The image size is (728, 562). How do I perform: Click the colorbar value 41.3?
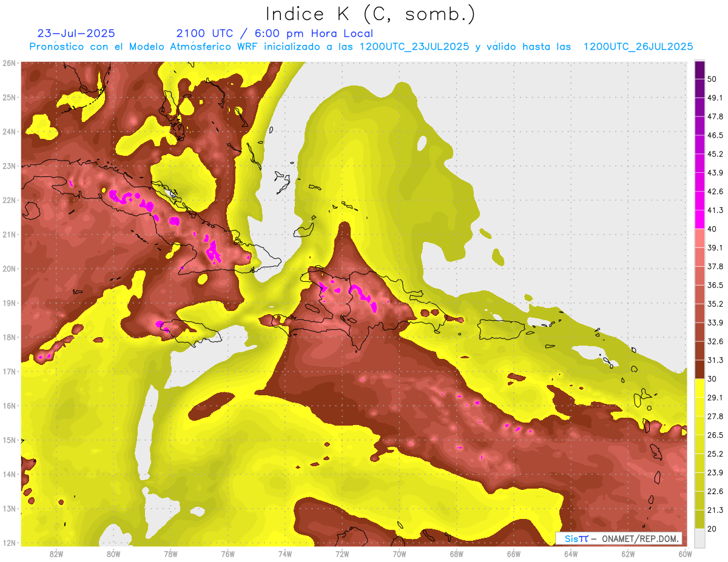coord(715,210)
